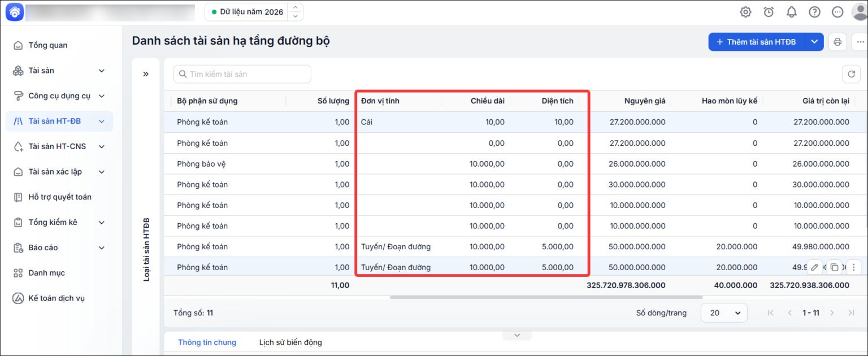This screenshot has height=356, width=868.
Task: Go to the previous page
Action: [790, 312]
